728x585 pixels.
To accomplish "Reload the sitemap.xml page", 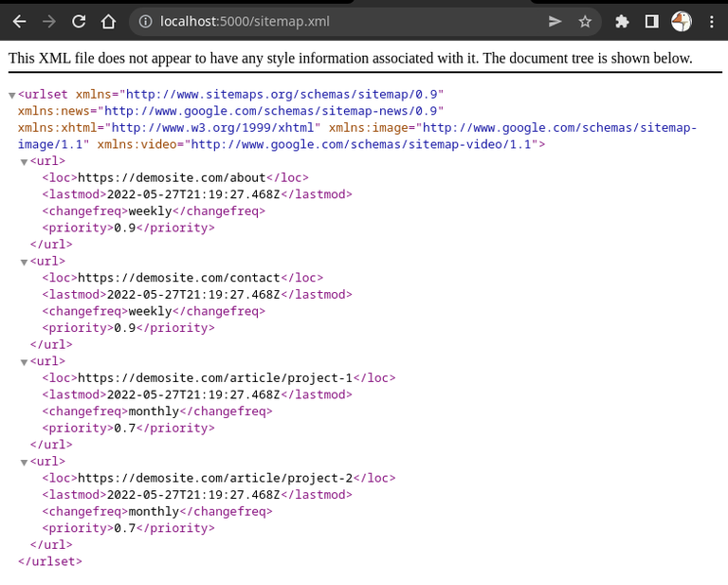I will (x=79, y=22).
